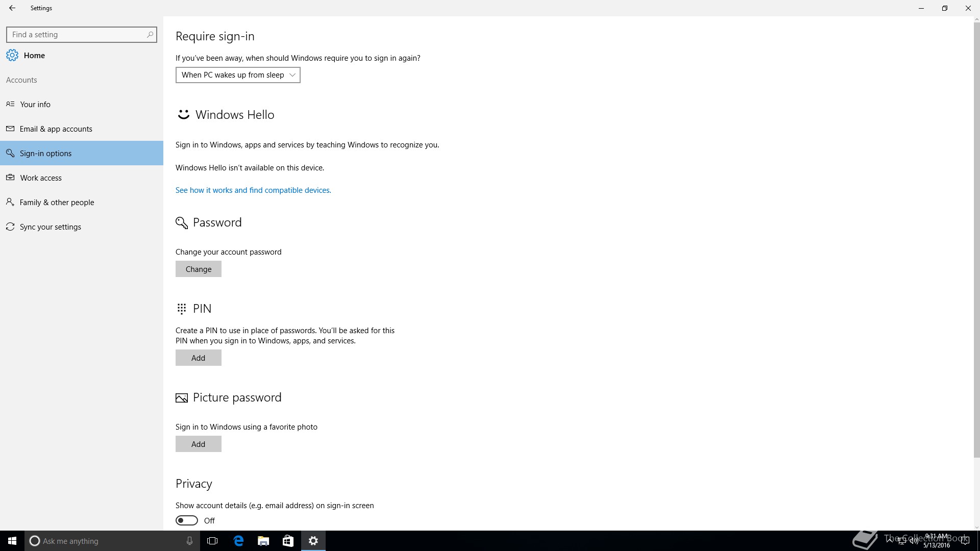This screenshot has height=551, width=980.
Task: Toggle show account details switch
Action: tap(187, 520)
